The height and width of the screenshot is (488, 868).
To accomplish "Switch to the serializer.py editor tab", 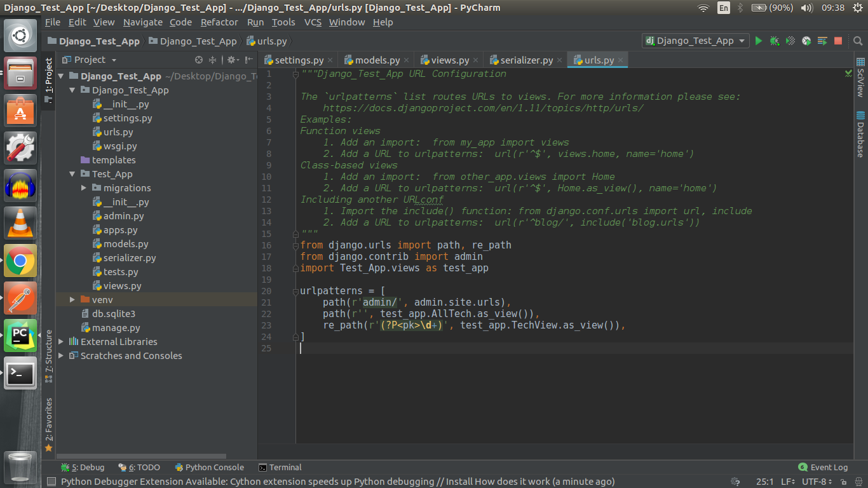I will [x=526, y=60].
